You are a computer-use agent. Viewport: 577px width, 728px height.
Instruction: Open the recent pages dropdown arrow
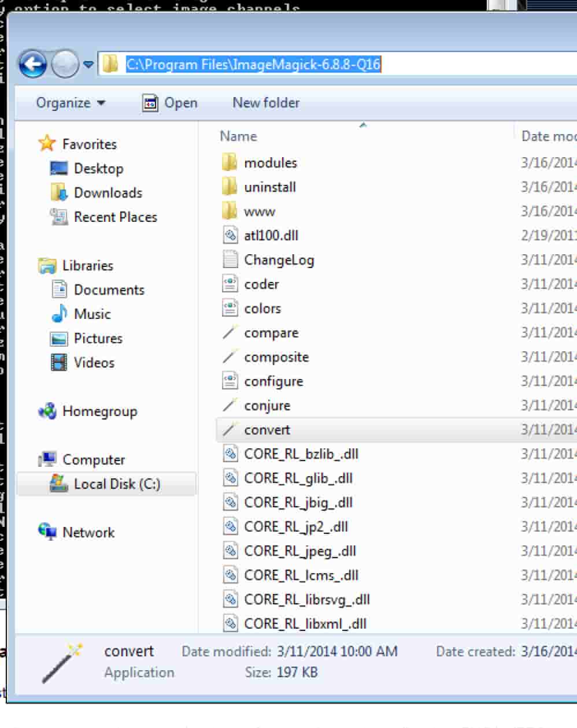click(x=88, y=64)
